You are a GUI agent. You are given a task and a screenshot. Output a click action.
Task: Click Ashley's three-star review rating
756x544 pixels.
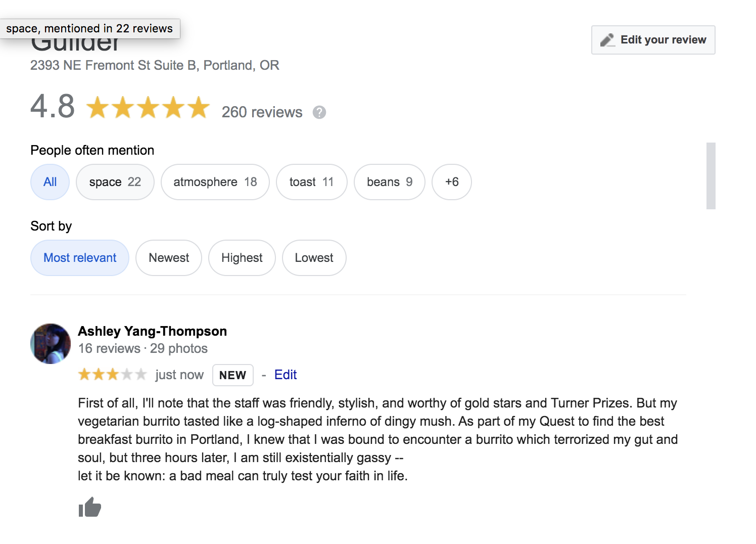[x=112, y=375]
